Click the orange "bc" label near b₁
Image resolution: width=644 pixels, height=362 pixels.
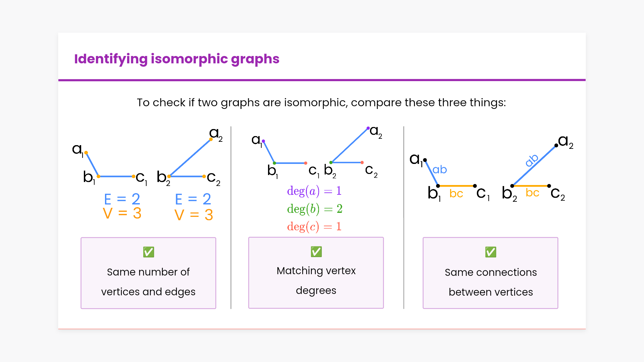(x=456, y=194)
